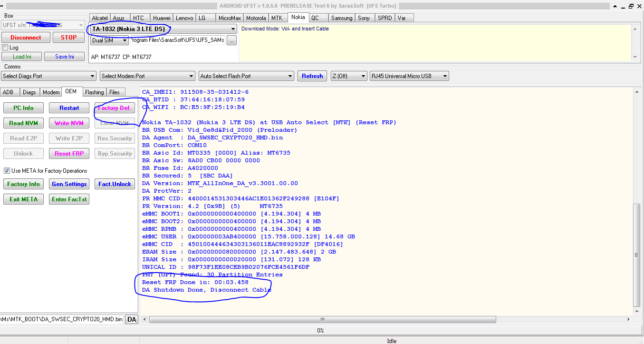
Task: Switch to the Lenovo brand tab
Action: click(x=184, y=18)
